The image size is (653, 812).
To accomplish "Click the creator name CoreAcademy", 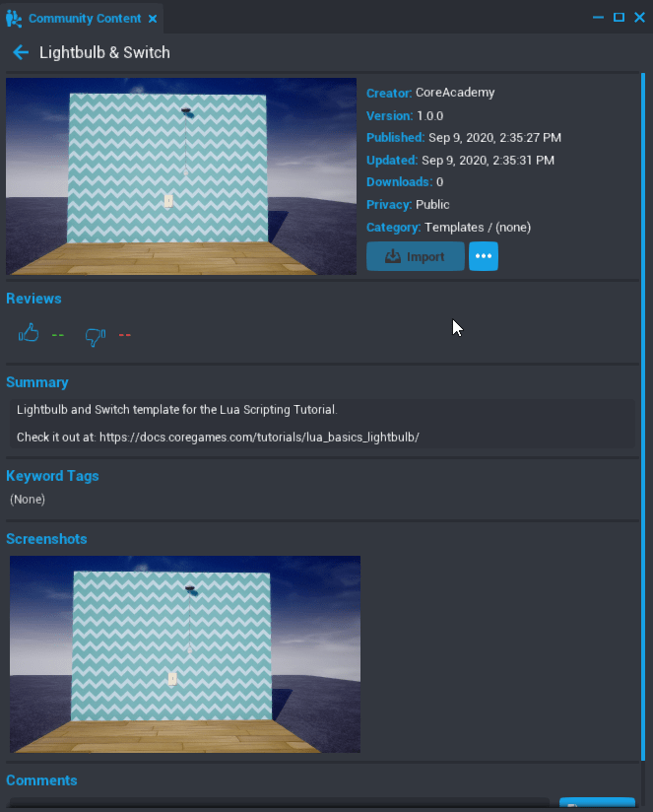I will coord(455,93).
